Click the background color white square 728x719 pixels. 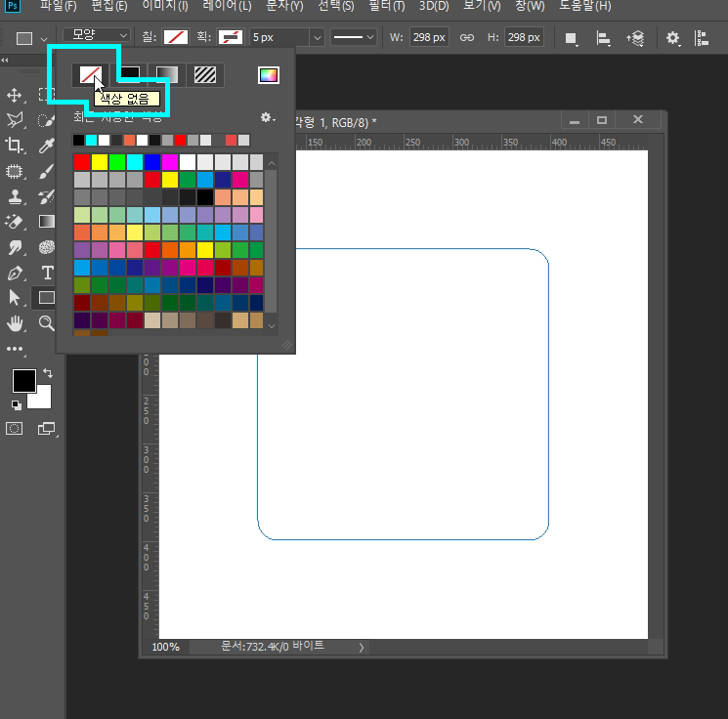(42, 400)
